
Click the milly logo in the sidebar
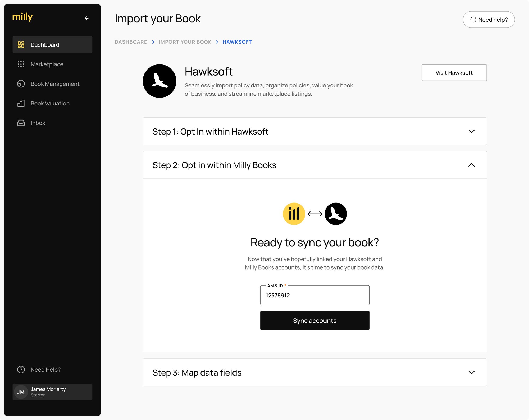click(23, 17)
